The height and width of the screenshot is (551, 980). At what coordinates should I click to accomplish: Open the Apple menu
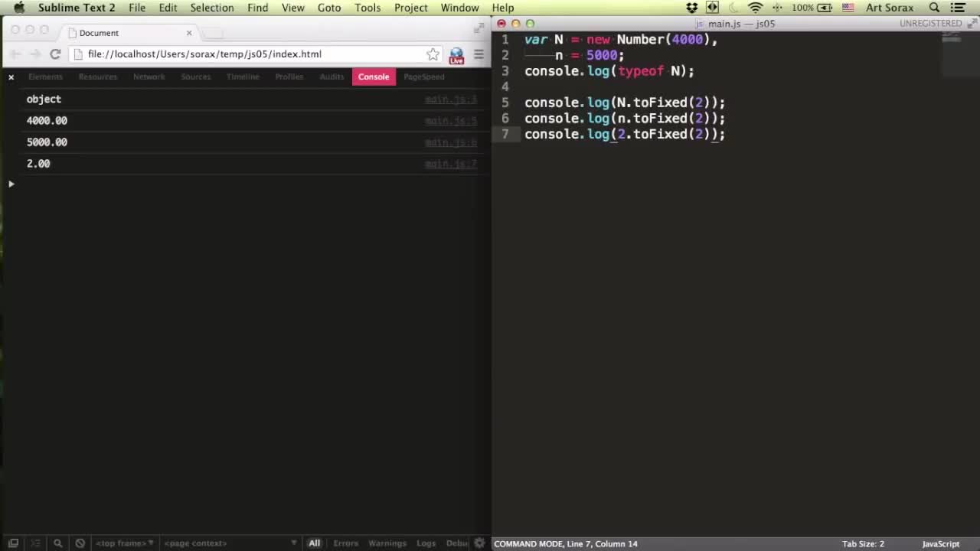pos(19,8)
